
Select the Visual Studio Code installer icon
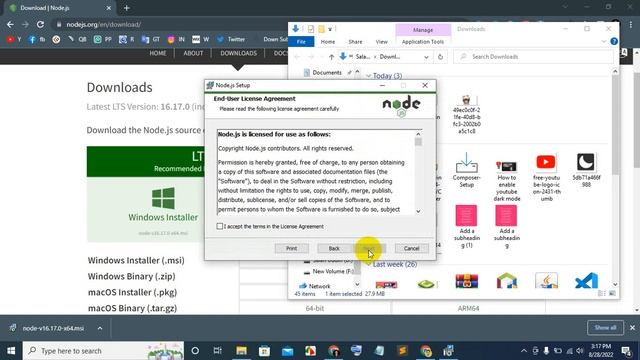586,281
